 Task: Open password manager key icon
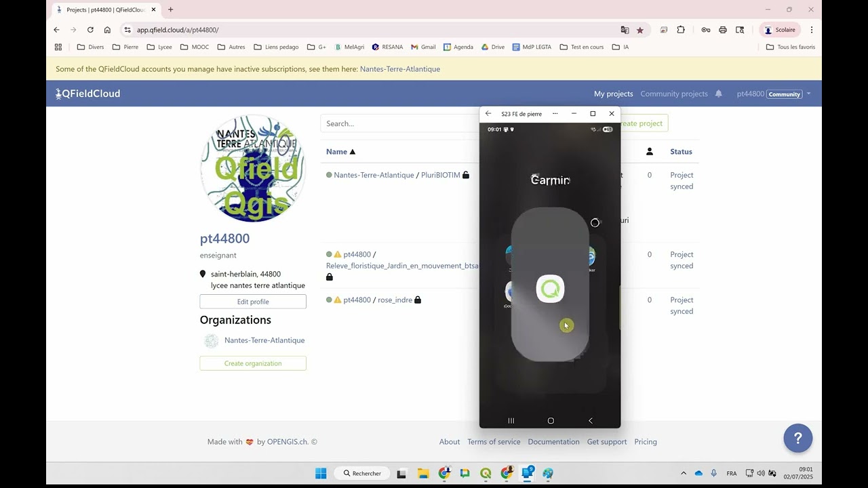click(x=706, y=30)
